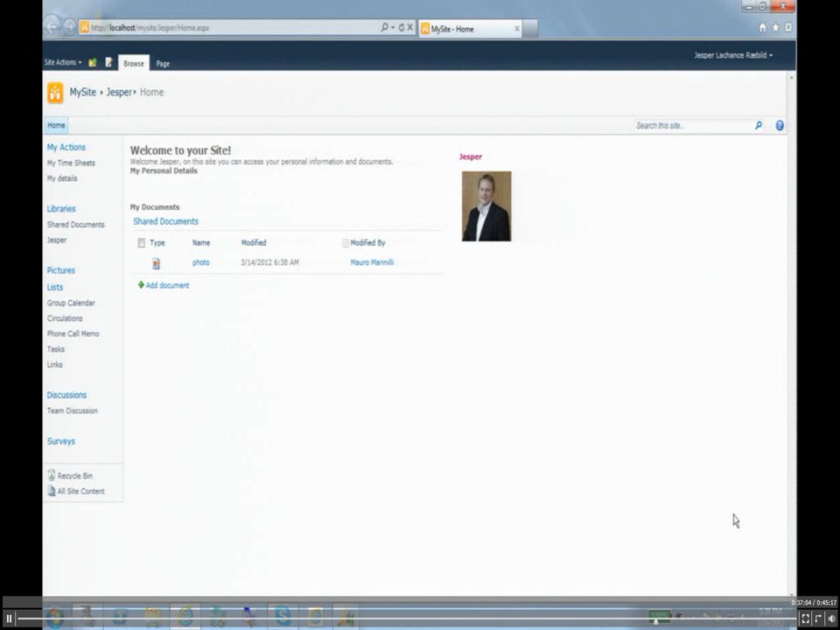This screenshot has height=630, width=840.
Task: Open Lists in the sidebar
Action: 54,287
